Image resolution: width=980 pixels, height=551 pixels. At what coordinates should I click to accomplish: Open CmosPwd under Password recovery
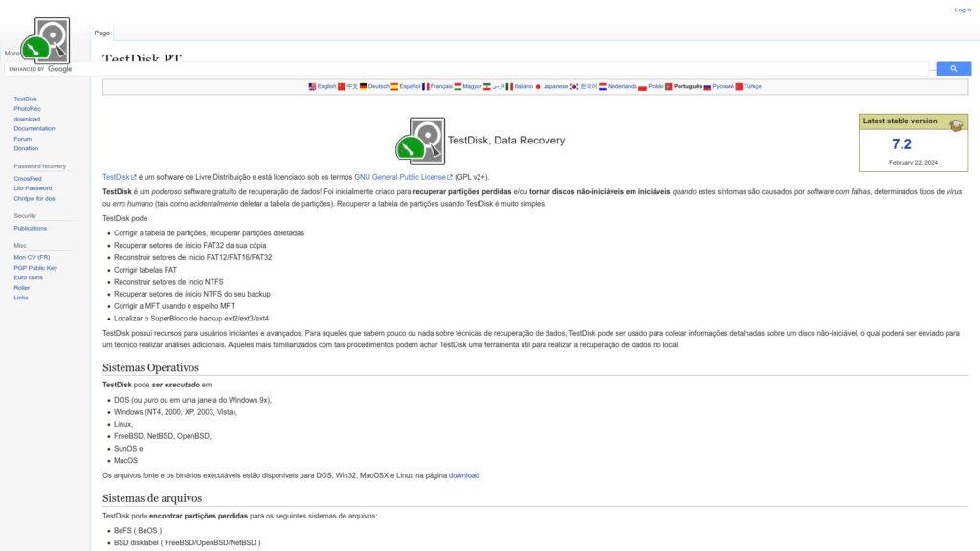pos(28,179)
